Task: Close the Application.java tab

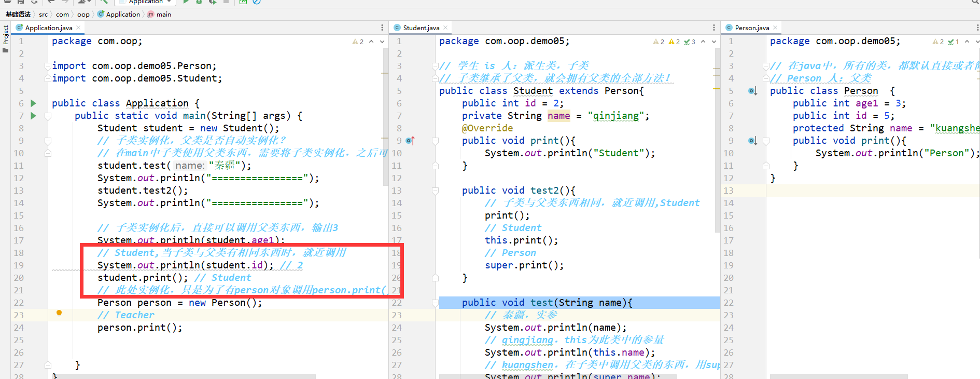Action: (78, 28)
